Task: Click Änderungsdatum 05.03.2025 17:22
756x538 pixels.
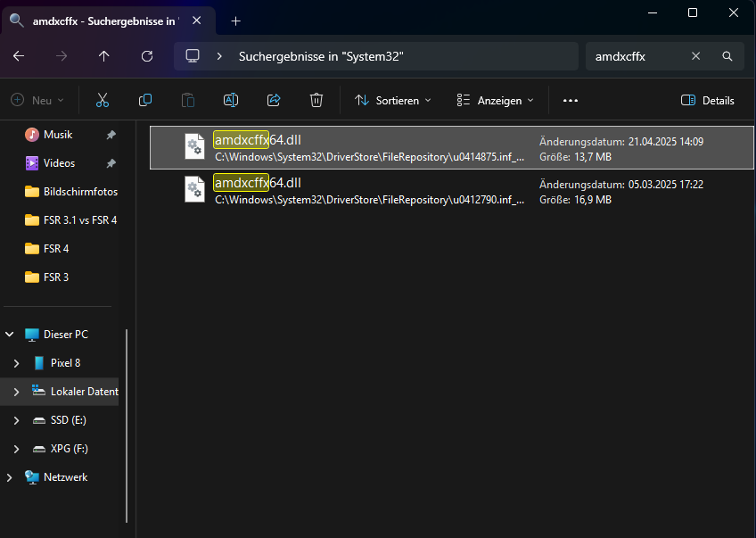Action: tap(621, 185)
